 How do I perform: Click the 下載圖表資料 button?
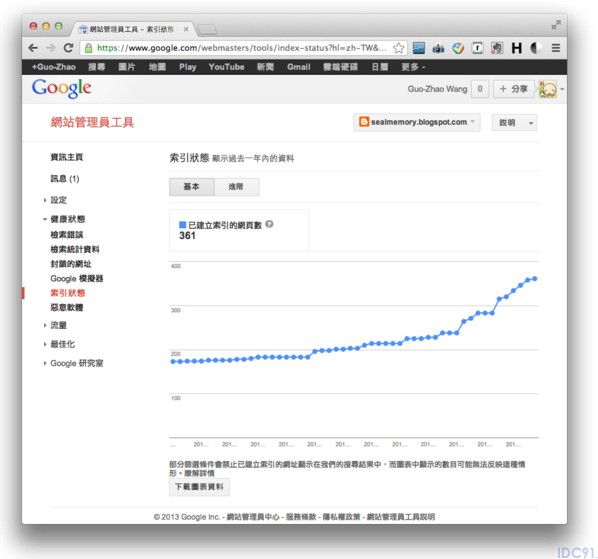click(199, 487)
